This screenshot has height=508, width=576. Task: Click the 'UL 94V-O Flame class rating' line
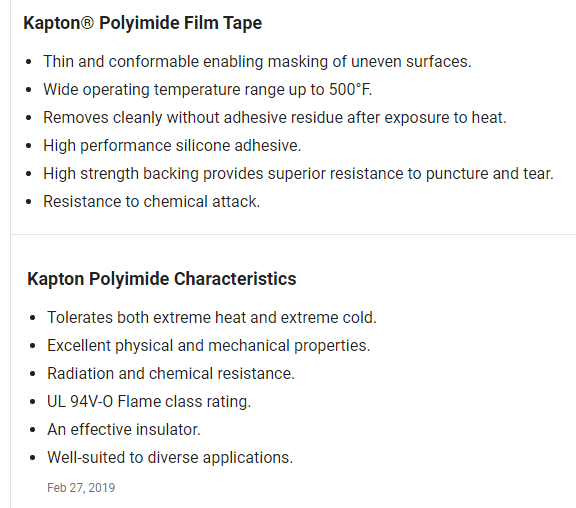click(149, 401)
